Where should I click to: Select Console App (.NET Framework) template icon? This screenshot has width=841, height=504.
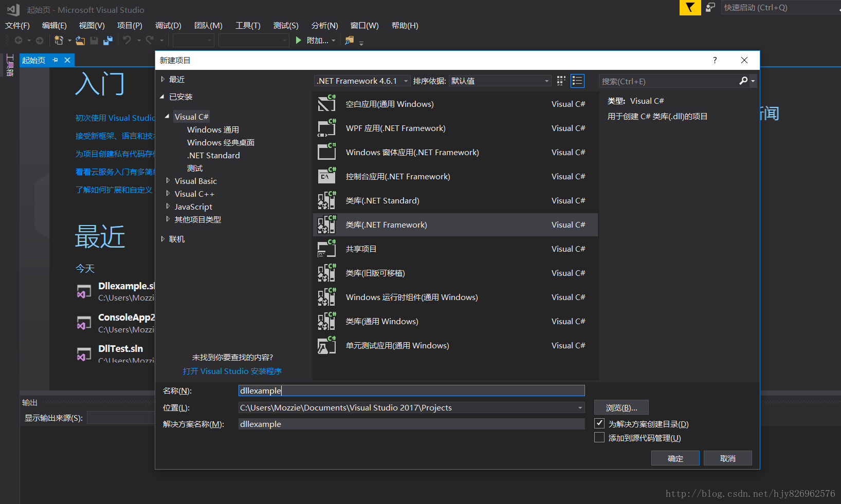tap(326, 176)
